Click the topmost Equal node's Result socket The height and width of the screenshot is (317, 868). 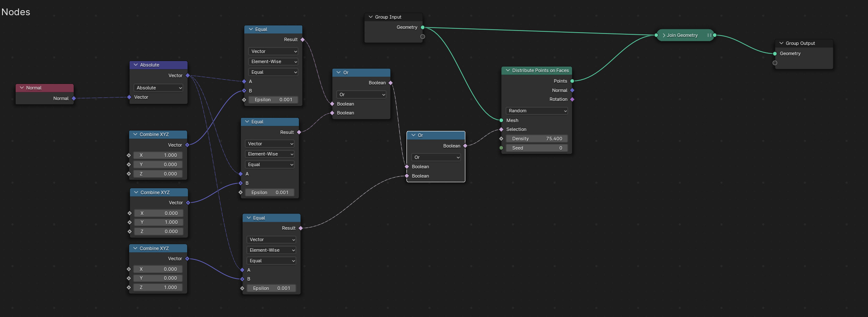pos(302,39)
